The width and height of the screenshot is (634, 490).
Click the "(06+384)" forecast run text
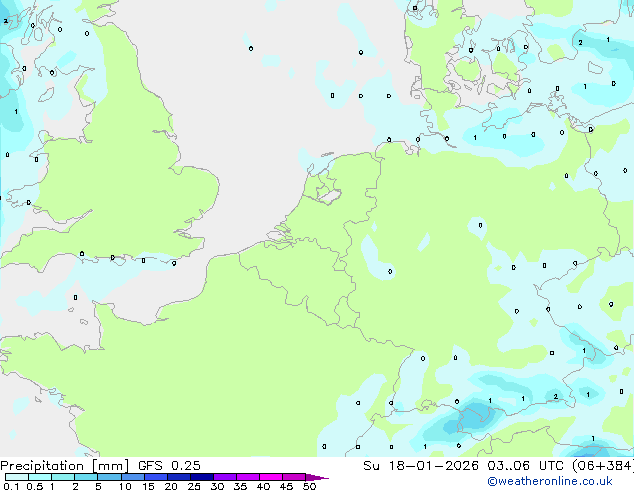click(x=603, y=466)
